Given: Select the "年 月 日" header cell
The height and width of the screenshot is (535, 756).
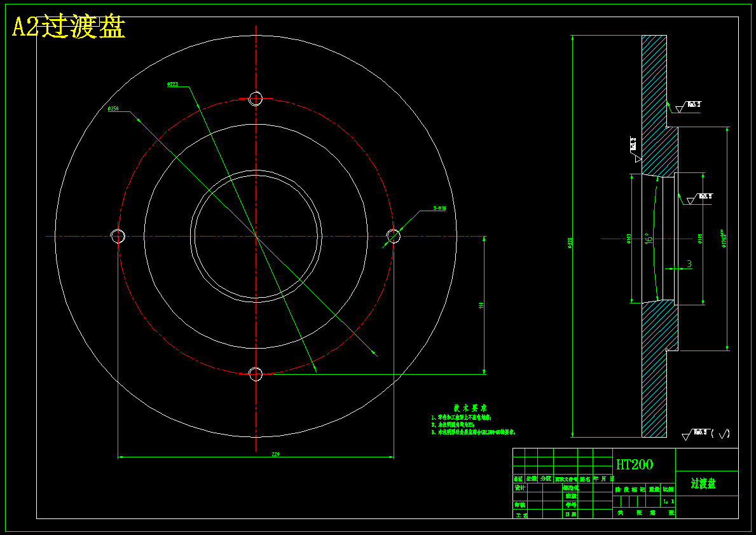Looking at the screenshot, I should [603, 479].
